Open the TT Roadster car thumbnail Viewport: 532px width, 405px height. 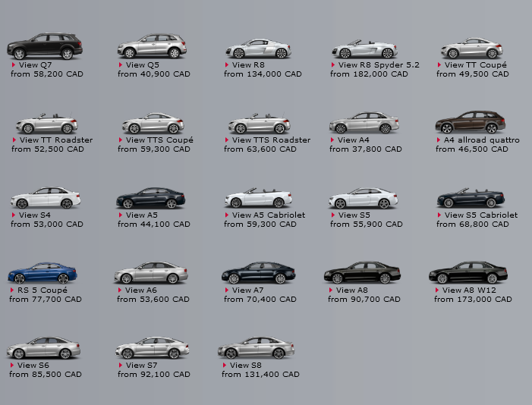pyautogui.click(x=47, y=124)
